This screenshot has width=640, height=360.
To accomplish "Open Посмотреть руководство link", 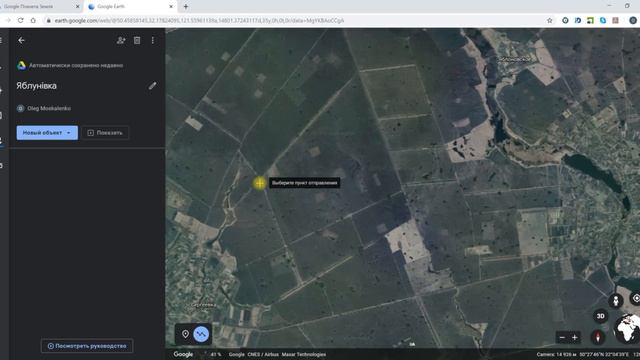I will pyautogui.click(x=87, y=346).
